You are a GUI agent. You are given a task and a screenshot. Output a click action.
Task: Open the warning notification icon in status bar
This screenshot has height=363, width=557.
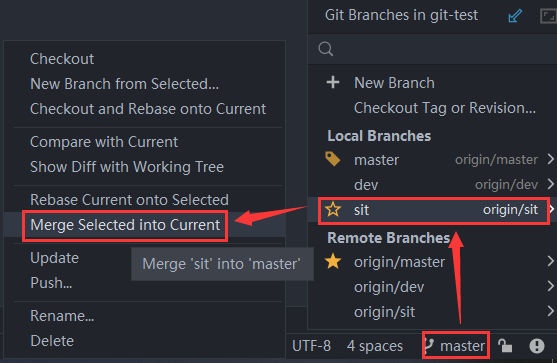pyautogui.click(x=537, y=346)
